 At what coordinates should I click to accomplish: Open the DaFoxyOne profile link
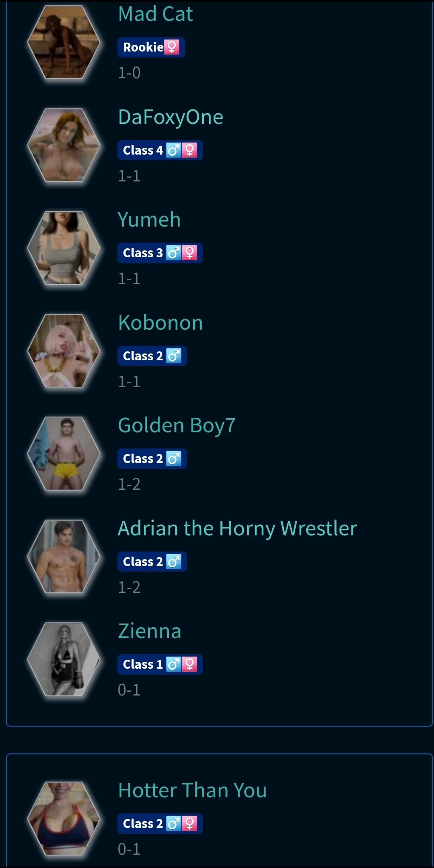click(171, 117)
